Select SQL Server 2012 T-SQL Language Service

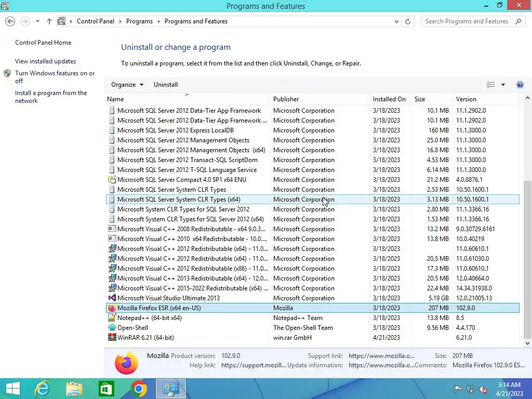(x=312, y=170)
